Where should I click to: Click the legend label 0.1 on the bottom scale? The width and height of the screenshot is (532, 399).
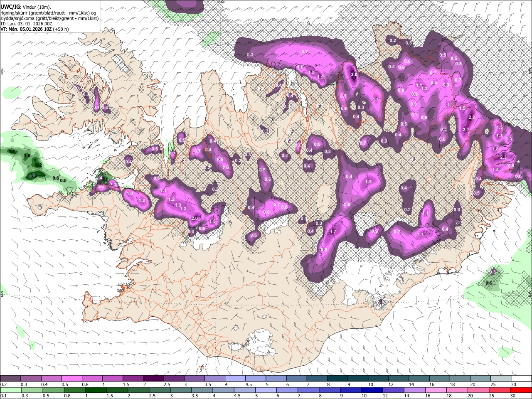pyautogui.click(x=3, y=396)
